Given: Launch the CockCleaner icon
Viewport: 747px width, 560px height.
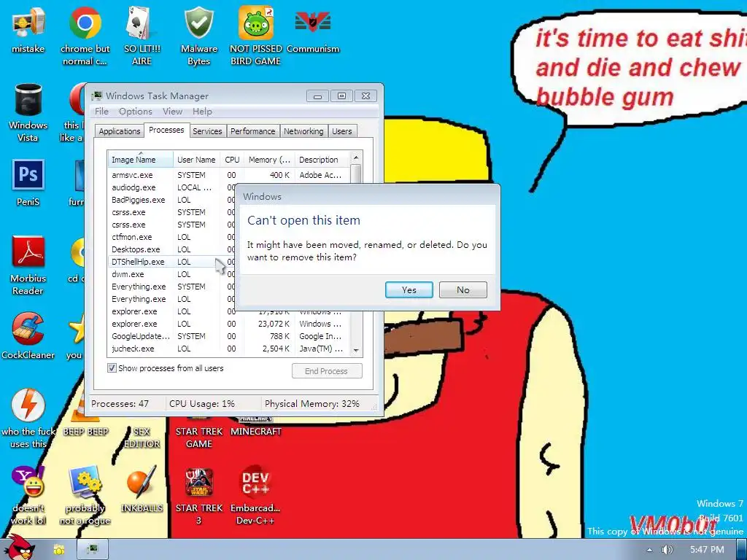Looking at the screenshot, I should [28, 335].
